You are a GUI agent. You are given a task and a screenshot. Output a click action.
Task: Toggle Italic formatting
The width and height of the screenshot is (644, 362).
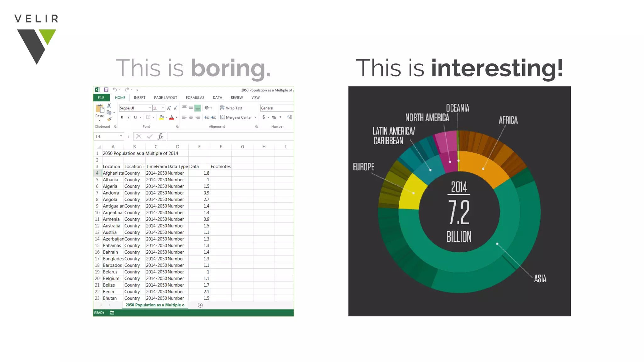tap(129, 117)
